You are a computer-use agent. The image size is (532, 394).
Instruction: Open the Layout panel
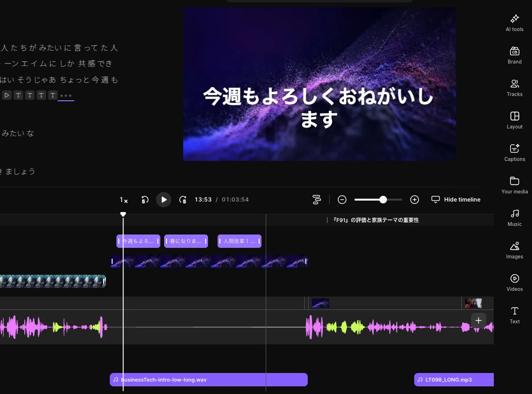(x=514, y=120)
